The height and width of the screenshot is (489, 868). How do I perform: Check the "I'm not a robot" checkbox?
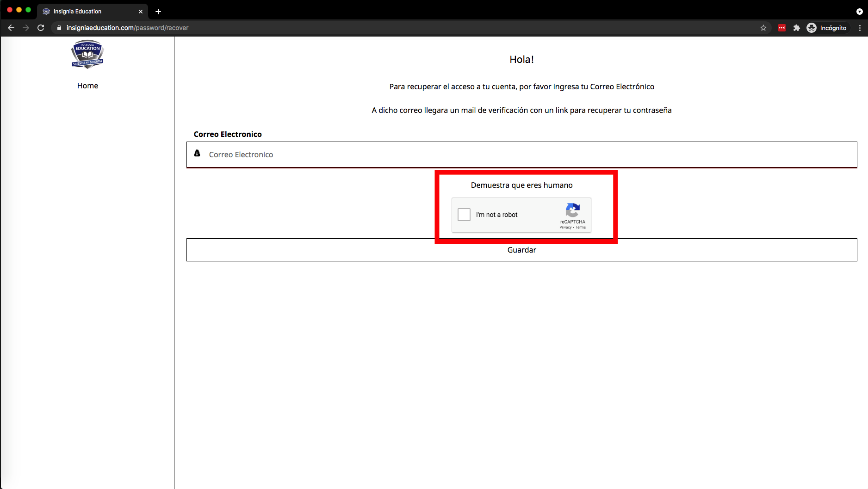point(464,215)
